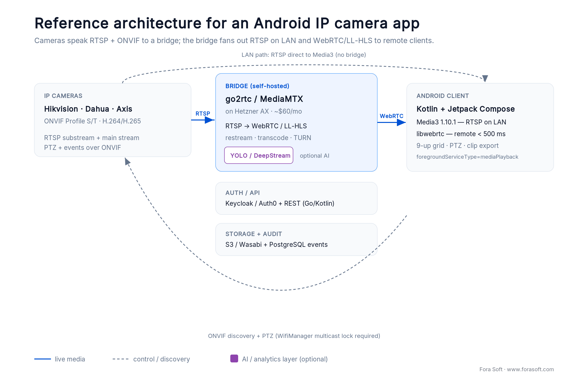Select 'Kotlin + Jetpack Compose' title
Image resolution: width=588 pixels, height=382 pixels.
click(466, 109)
